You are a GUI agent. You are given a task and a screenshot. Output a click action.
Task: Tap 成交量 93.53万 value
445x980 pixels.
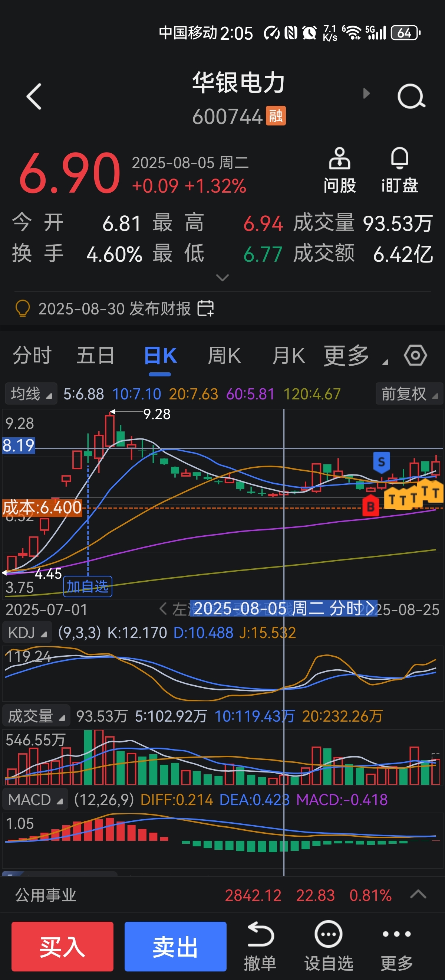tap(398, 223)
